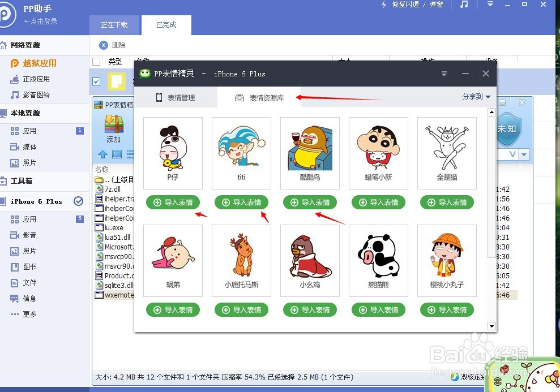The width and height of the screenshot is (560, 392).
Task: Click the 类型 column header
Action: point(115,61)
